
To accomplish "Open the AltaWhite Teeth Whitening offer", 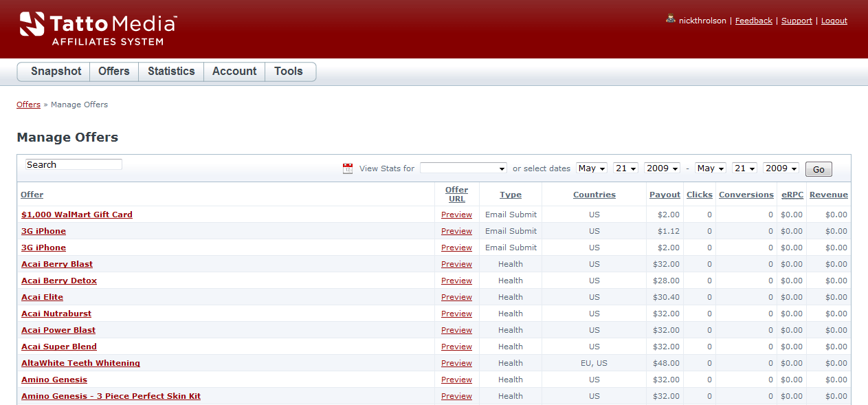I will coord(80,363).
